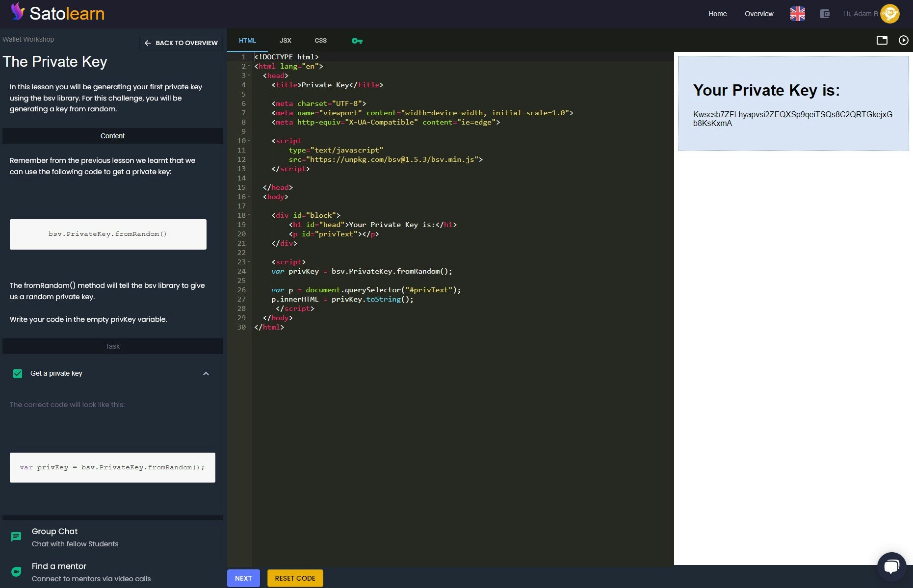This screenshot has width=913, height=588.
Task: Switch to the JSX tab
Action: 286,41
